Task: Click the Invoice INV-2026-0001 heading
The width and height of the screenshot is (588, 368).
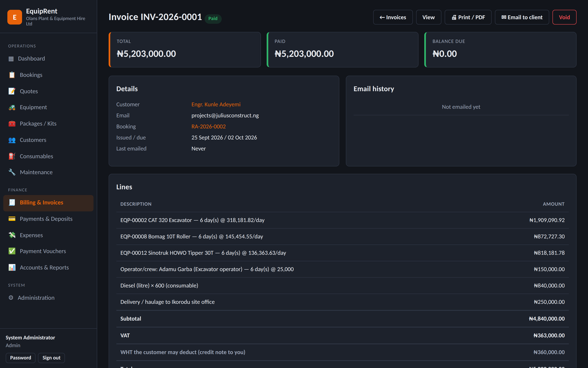Action: pyautogui.click(x=155, y=17)
